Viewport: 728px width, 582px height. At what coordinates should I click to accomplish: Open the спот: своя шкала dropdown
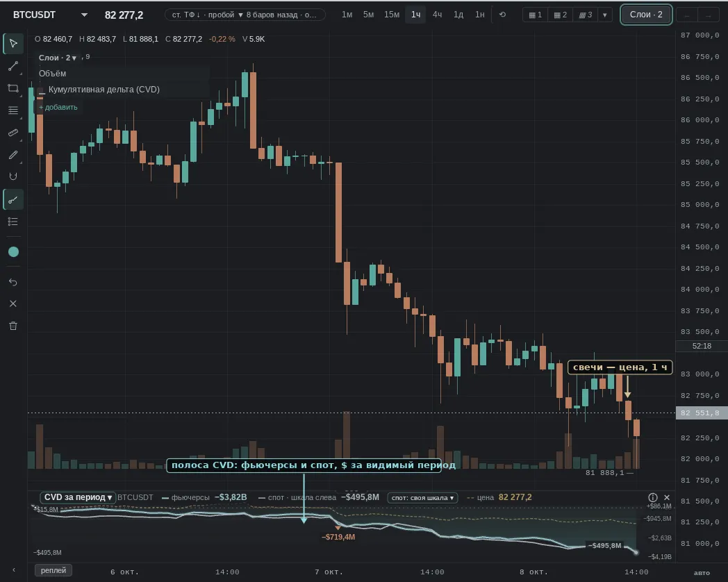[422, 497]
